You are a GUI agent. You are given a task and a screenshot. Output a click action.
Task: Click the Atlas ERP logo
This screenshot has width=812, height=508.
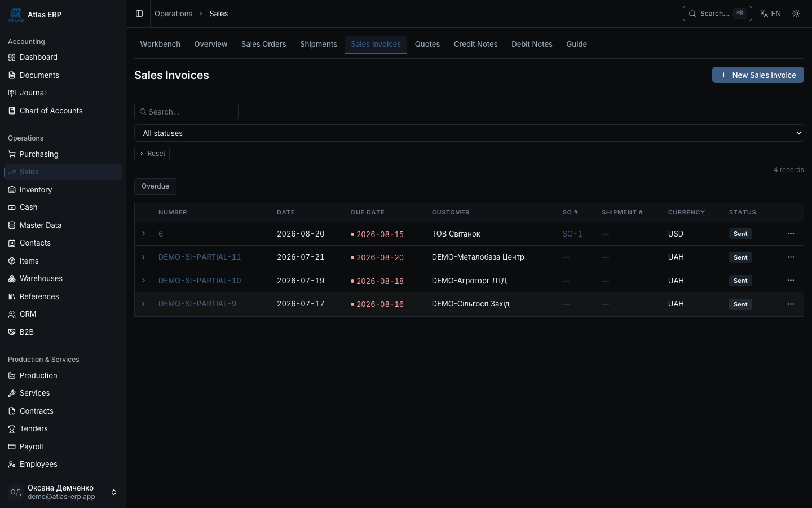pos(16,15)
